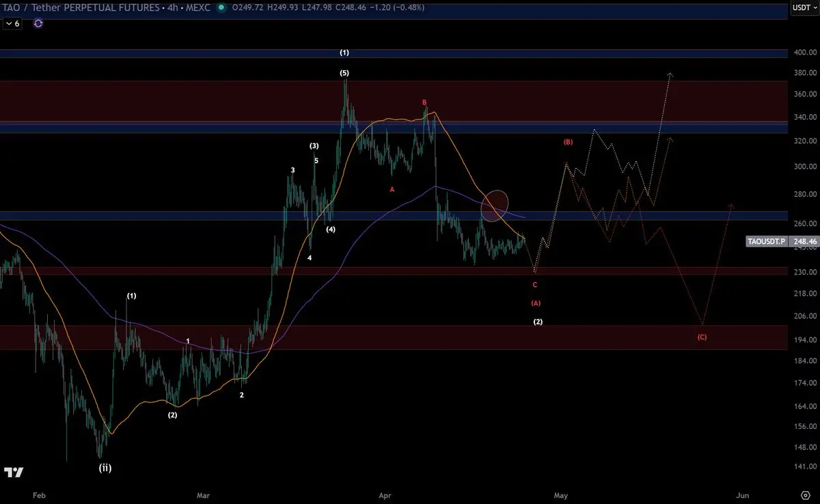This screenshot has height=504, width=820.
Task: Click the TAOUSDT.P price scale label
Action: pyautogui.click(x=768, y=241)
